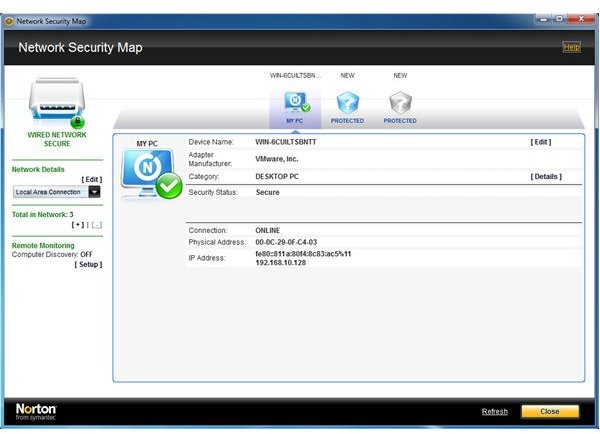Viewport: 600px width, 434px height.
Task: Click the large MY PC monitor icon
Action: [152, 174]
